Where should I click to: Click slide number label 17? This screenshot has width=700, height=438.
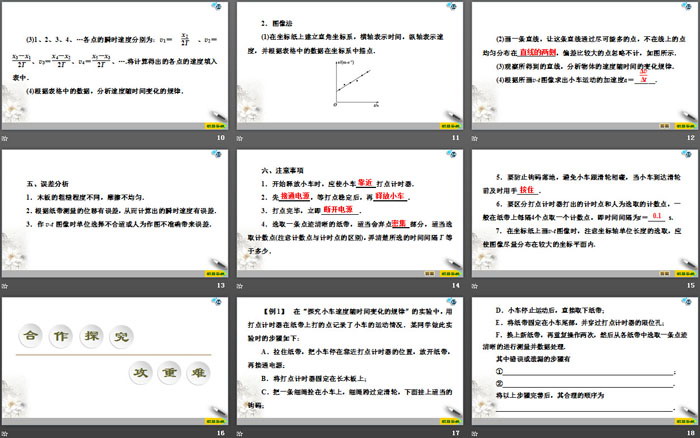[456, 433]
